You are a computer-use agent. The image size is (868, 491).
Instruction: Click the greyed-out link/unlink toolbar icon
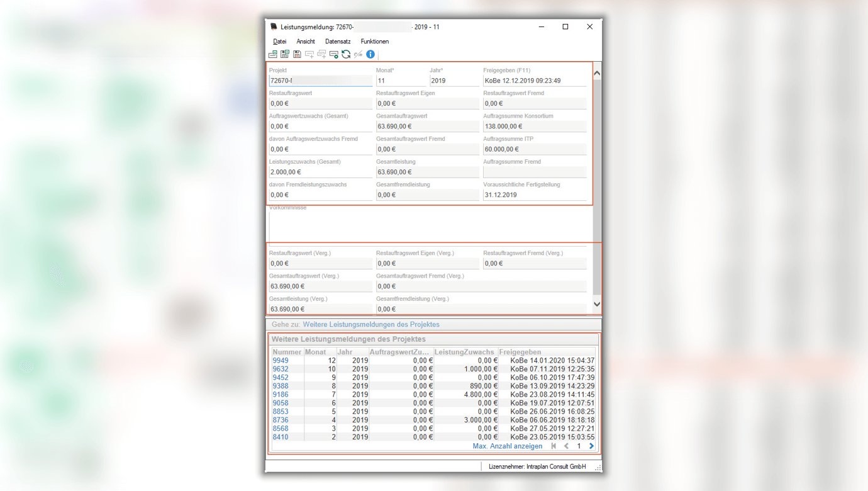point(359,55)
